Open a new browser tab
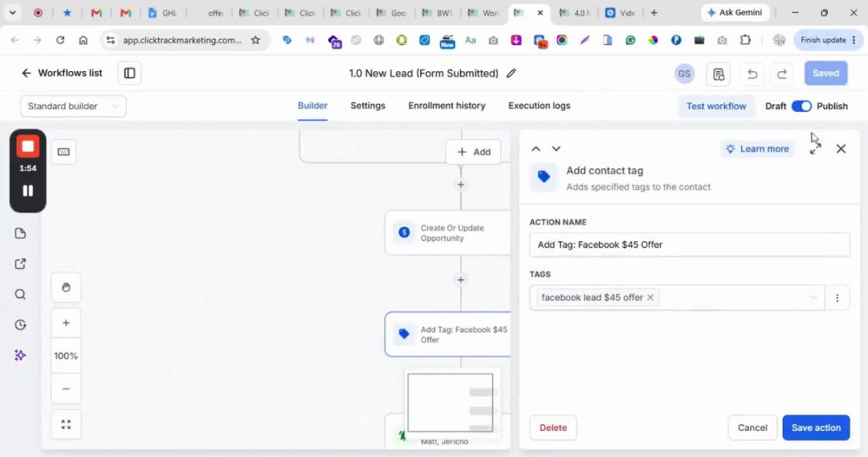Image resolution: width=868 pixels, height=457 pixels. click(x=654, y=13)
